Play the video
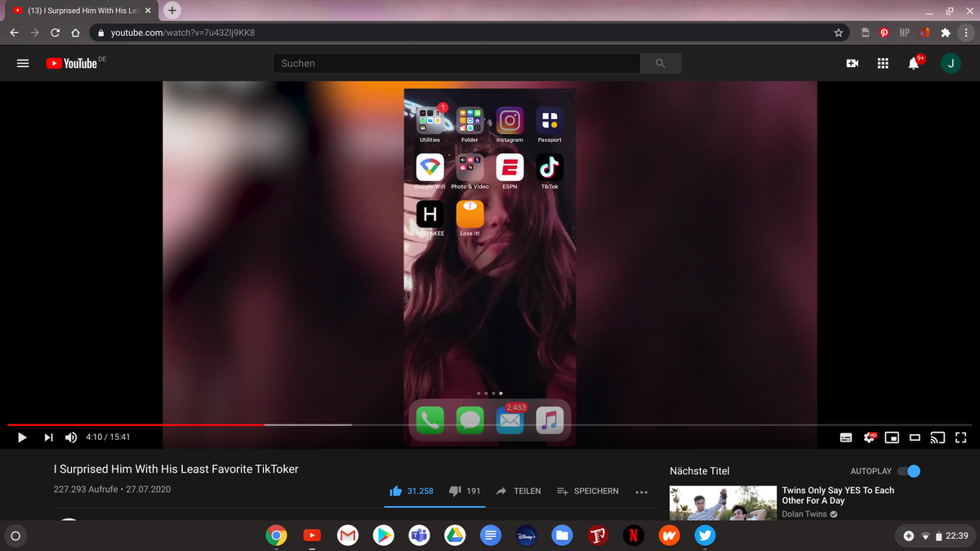Screen dimensions: 980x551 pyautogui.click(x=22, y=437)
